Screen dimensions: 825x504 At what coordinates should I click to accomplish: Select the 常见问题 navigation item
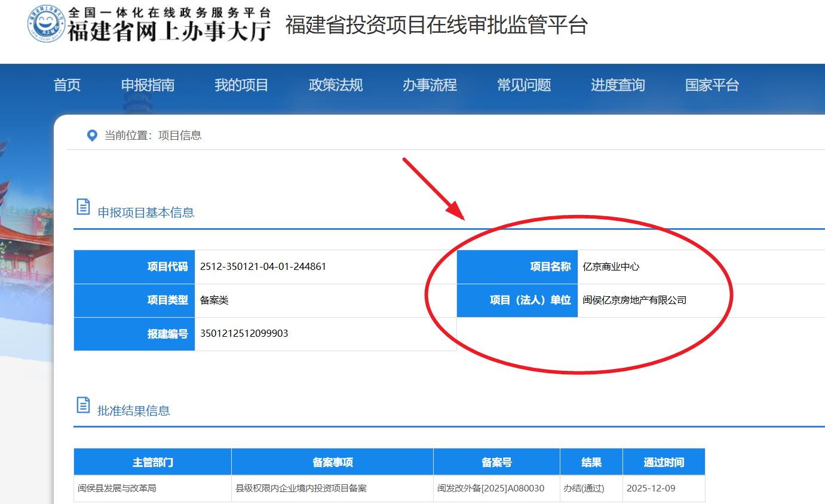click(x=524, y=85)
